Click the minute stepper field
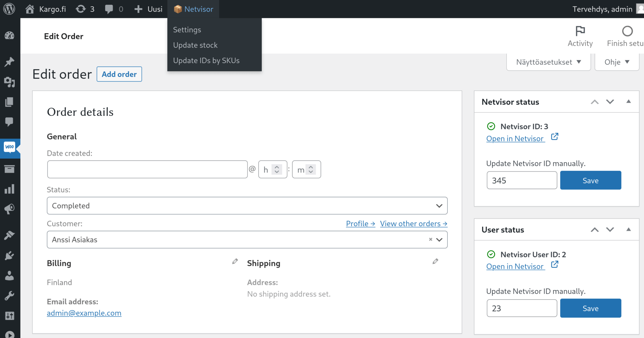Image resolution: width=644 pixels, height=338 pixels. pos(306,169)
